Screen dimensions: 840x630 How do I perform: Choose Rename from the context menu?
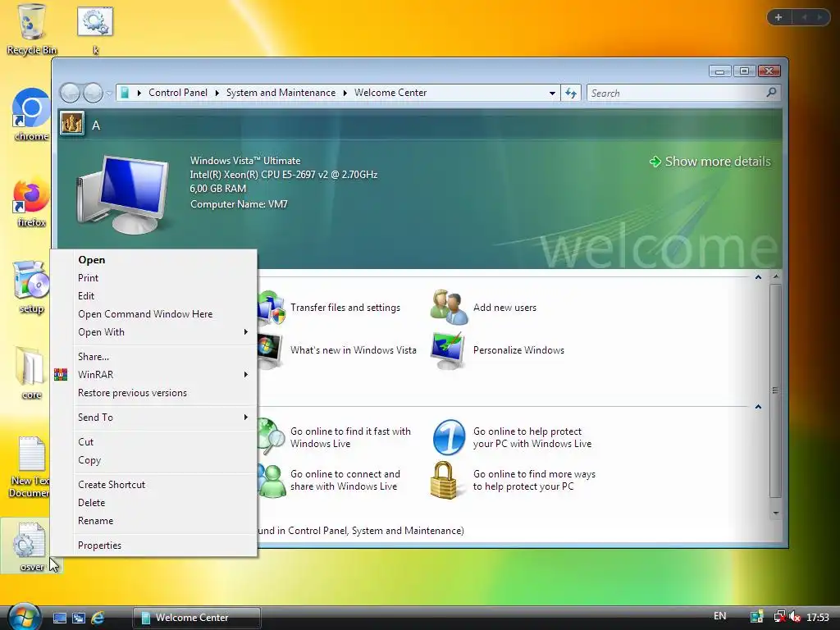[163, 521]
